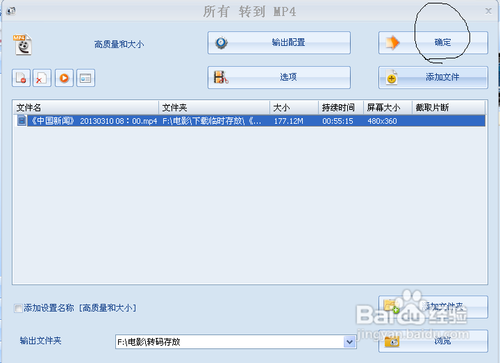Click the MP4 format icon
The height and width of the screenshot is (363, 500).
[x=23, y=44]
